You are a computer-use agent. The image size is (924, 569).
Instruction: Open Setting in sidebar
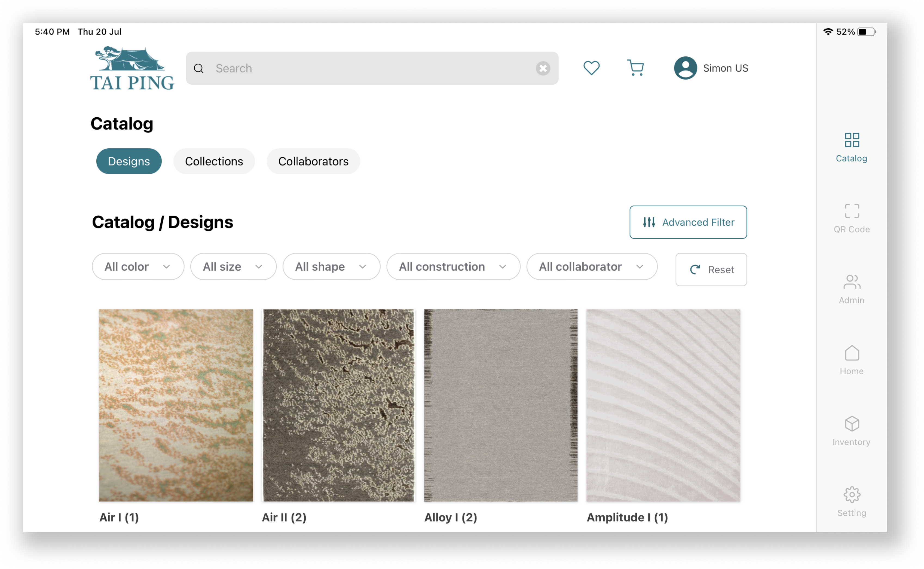[851, 502]
